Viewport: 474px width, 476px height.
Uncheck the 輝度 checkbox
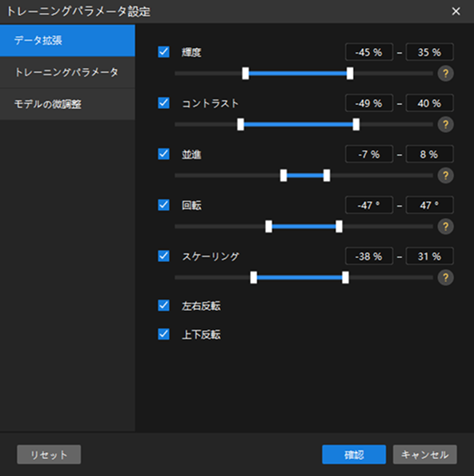click(x=164, y=52)
